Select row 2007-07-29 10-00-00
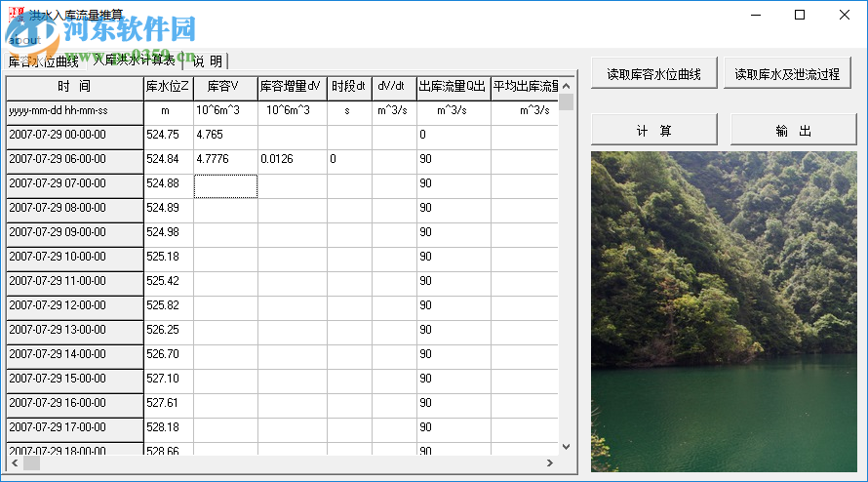Screen dimensions: 868x482 pos(75,259)
